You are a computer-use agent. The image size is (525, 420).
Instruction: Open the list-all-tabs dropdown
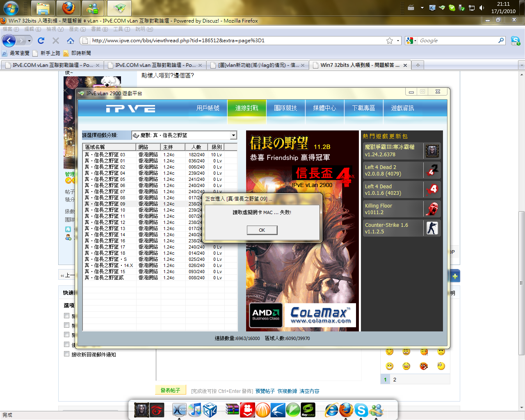(x=521, y=65)
